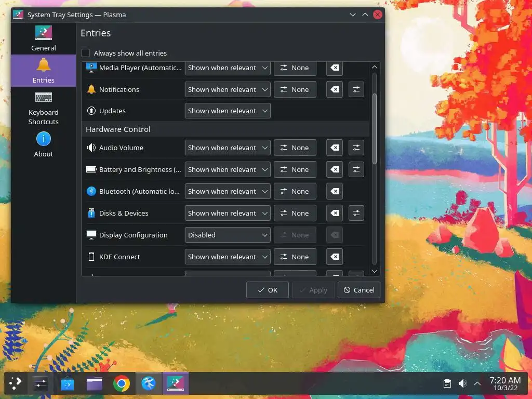
Task: Open Notifications visibility dropdown
Action: click(x=228, y=89)
